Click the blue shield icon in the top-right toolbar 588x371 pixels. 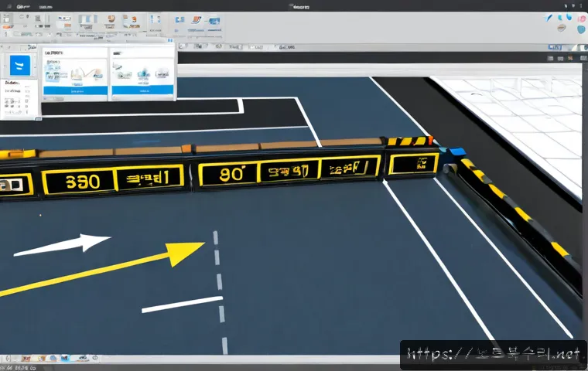(581, 29)
